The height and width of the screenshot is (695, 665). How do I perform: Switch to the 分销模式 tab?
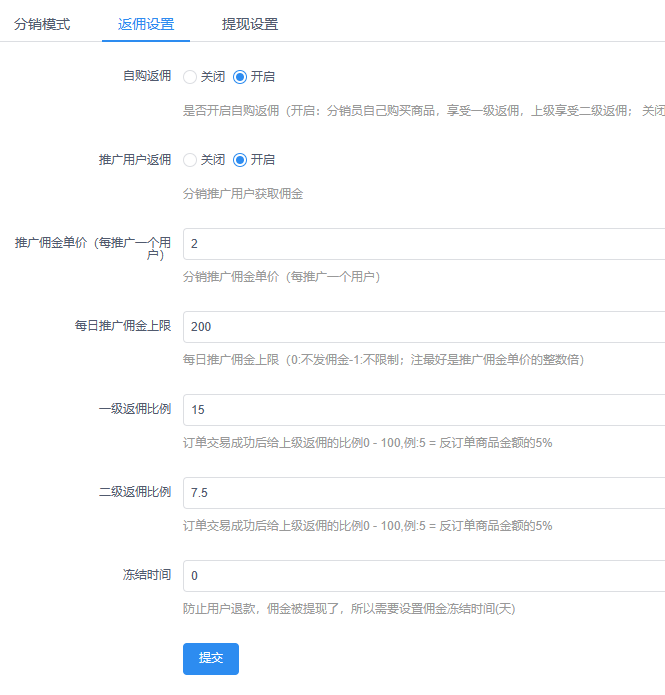coord(42,24)
